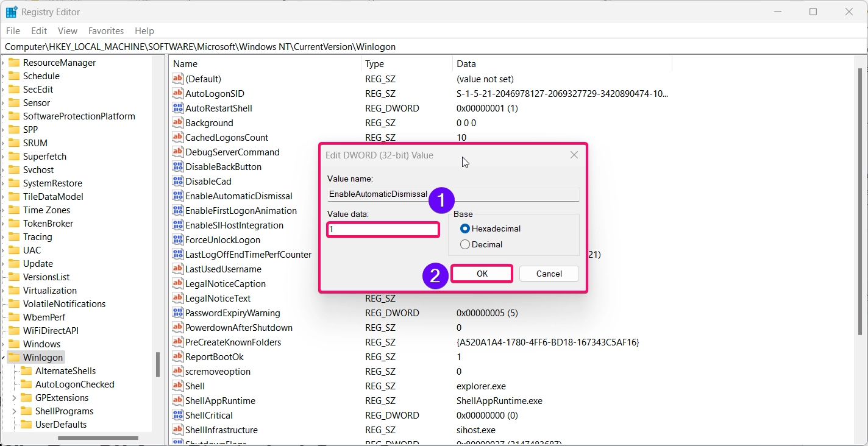
Task: Select the Hexadecimal base option
Action: pyautogui.click(x=491, y=228)
